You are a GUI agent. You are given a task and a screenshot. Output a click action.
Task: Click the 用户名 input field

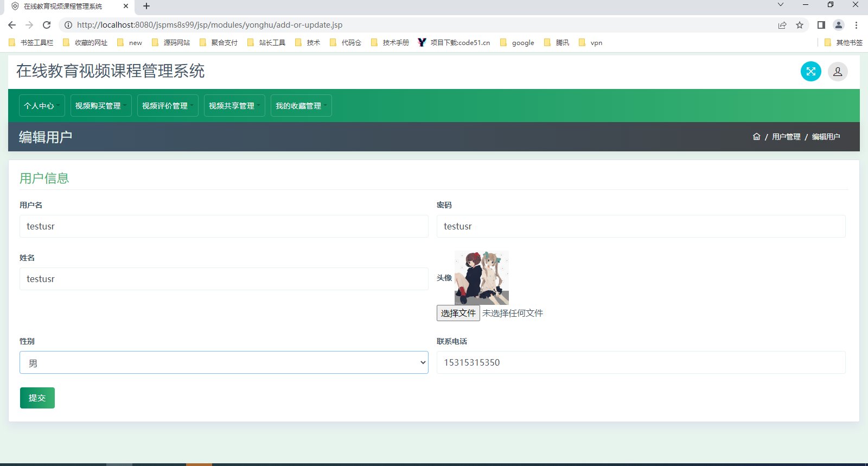224,226
